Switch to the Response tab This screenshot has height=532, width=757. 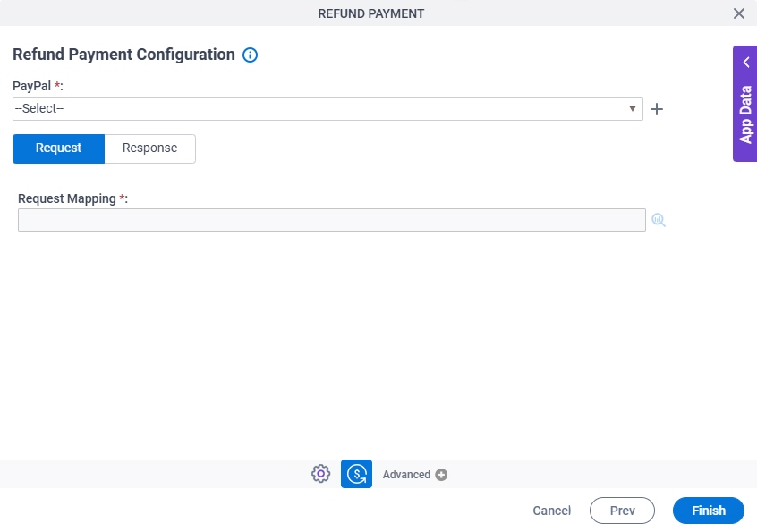[x=149, y=148]
